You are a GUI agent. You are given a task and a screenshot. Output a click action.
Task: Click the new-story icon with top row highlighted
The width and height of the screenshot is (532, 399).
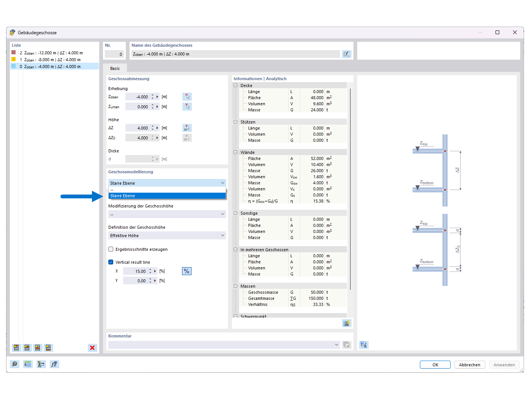[16, 348]
